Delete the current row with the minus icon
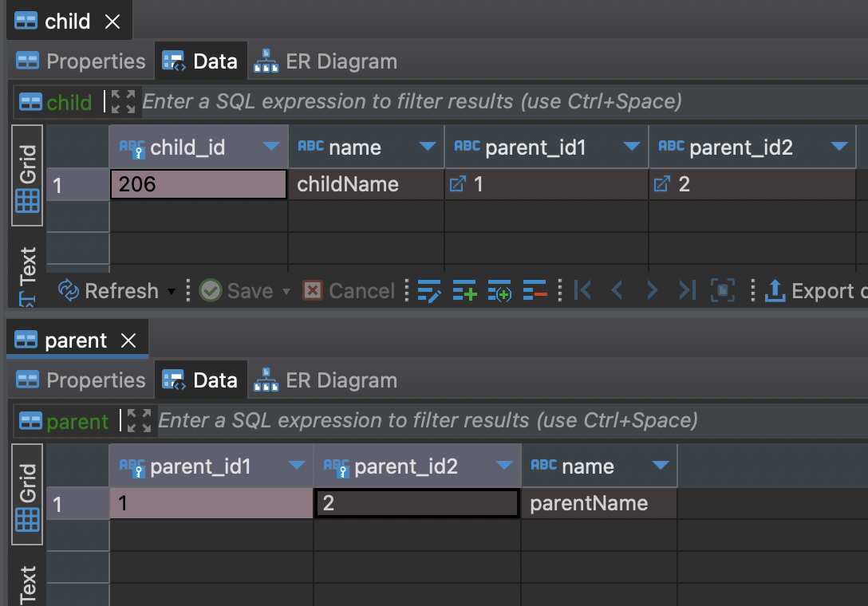 [x=535, y=290]
